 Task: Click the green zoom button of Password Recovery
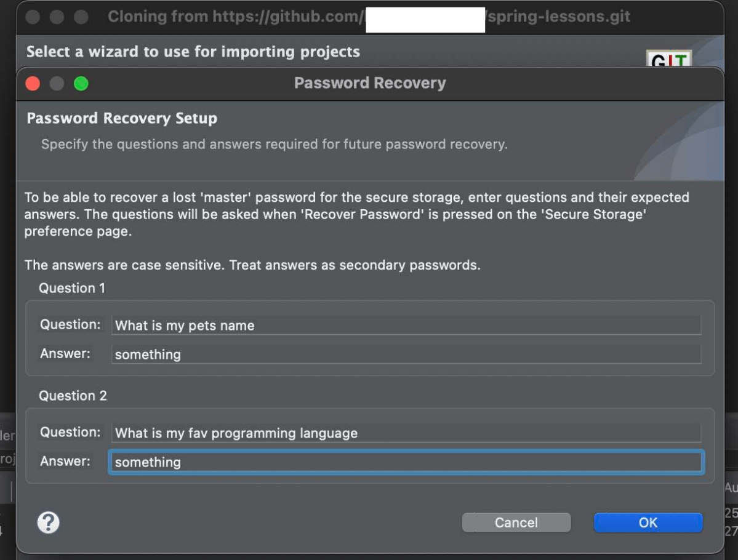(81, 83)
